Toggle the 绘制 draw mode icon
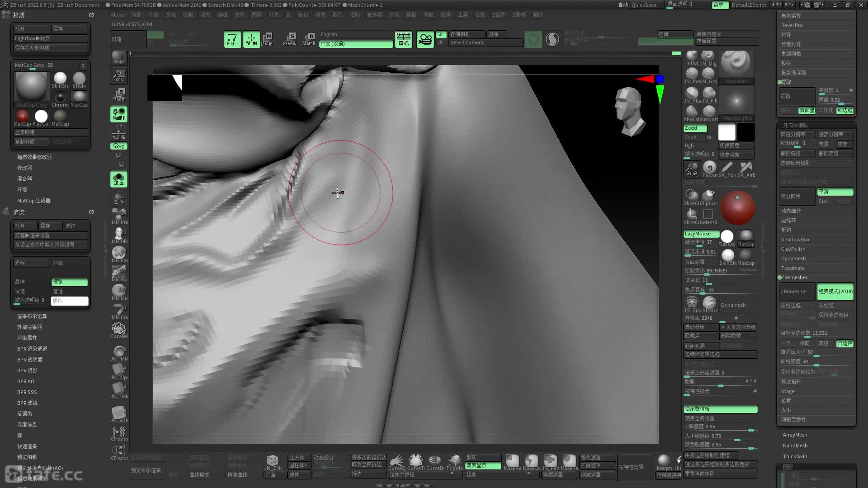 (251, 39)
